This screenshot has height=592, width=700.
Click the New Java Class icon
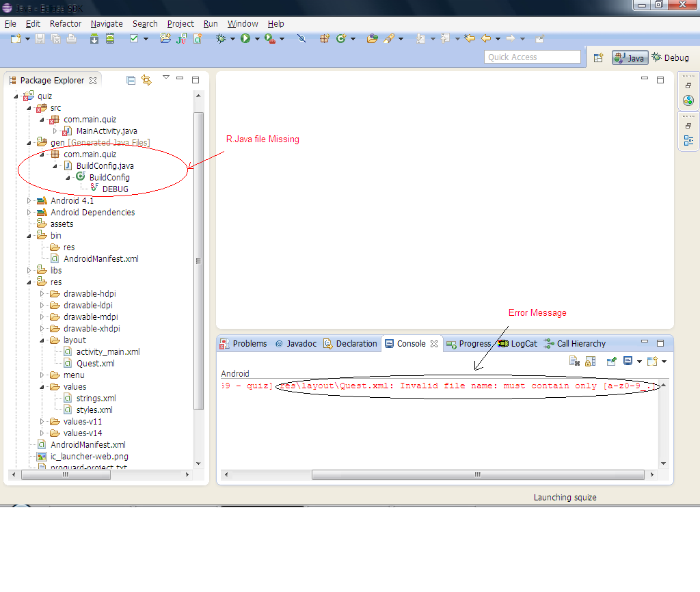pyautogui.click(x=341, y=39)
